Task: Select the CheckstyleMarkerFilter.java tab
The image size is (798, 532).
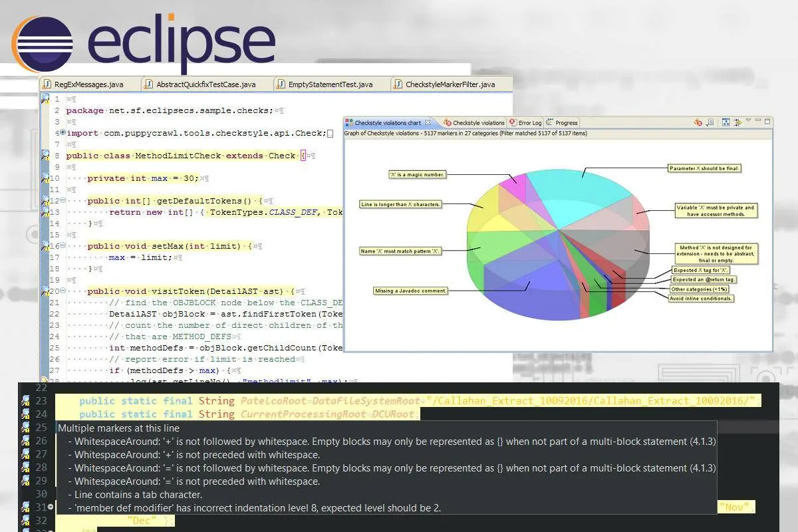Action: [450, 84]
